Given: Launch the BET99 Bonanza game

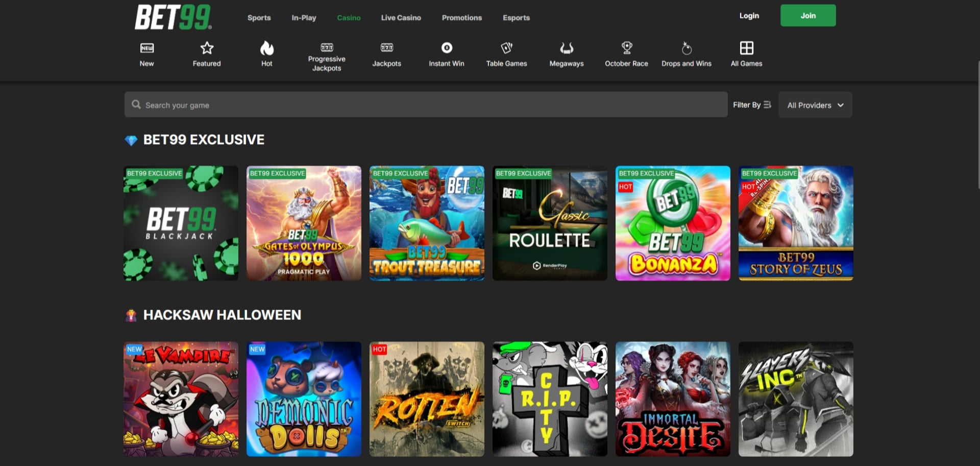Looking at the screenshot, I should pyautogui.click(x=673, y=223).
